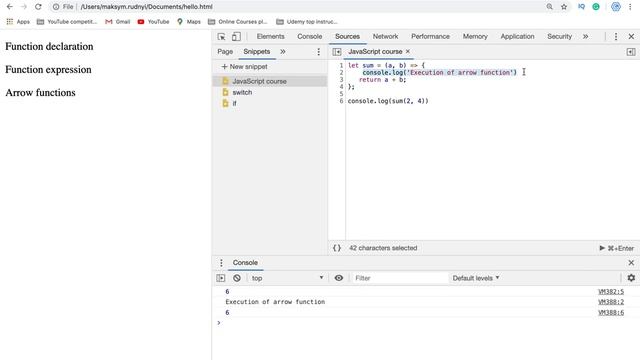Open the green circle browser extension
This screenshot has width=640, height=360.
pyautogui.click(x=596, y=7)
